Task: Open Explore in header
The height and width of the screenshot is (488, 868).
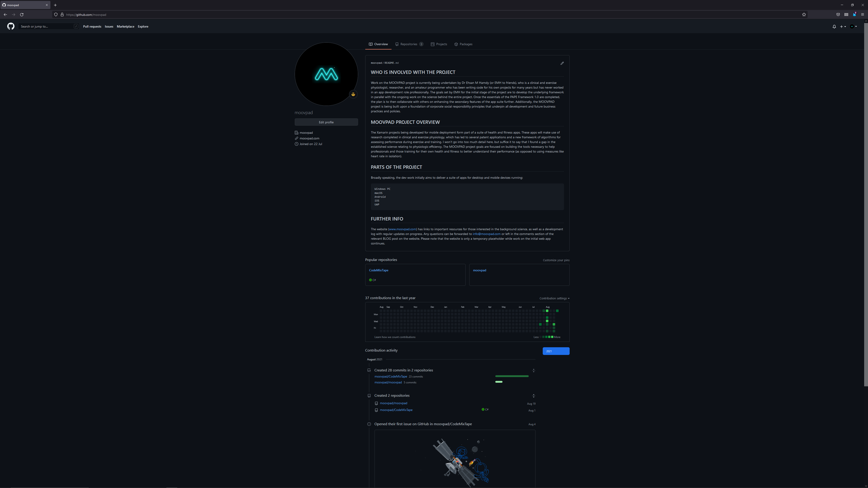Action: 143,27
